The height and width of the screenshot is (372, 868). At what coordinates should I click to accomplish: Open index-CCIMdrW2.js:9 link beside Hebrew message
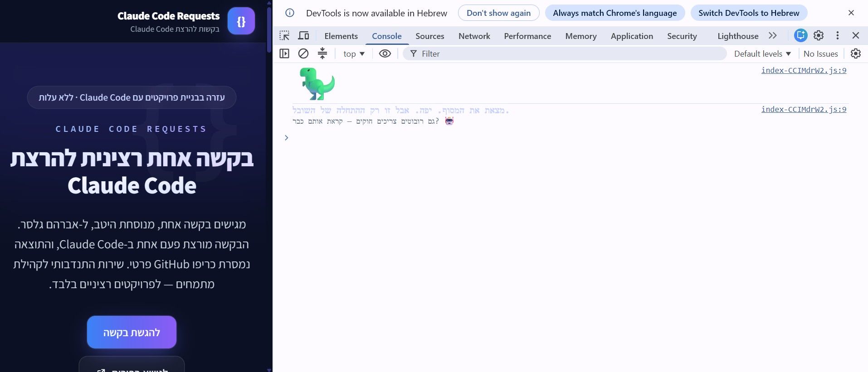[804, 109]
